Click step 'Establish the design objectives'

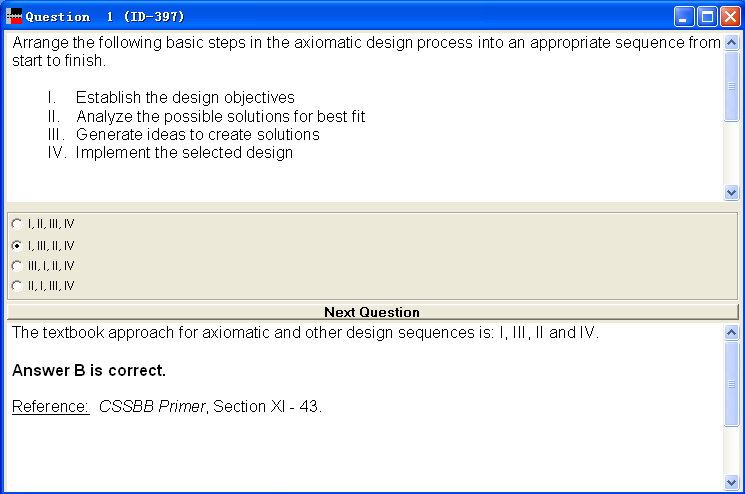click(185, 98)
